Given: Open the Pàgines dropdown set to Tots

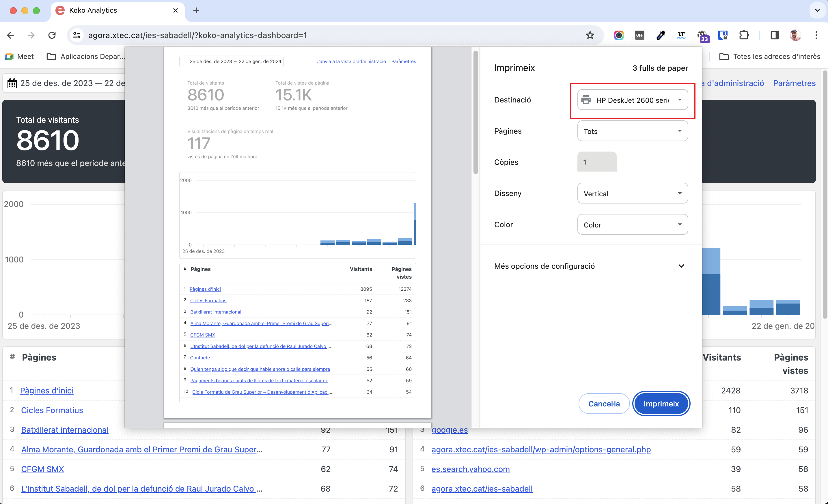Looking at the screenshot, I should click(632, 131).
